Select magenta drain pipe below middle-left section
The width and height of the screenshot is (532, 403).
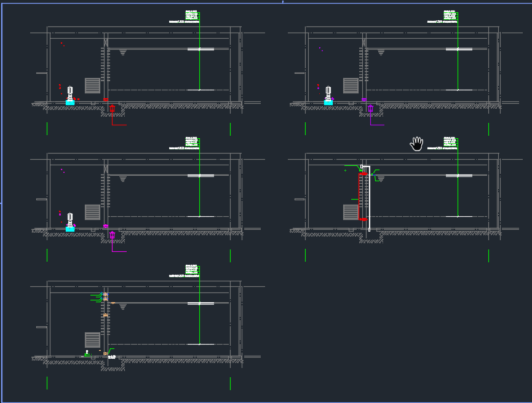119,245
